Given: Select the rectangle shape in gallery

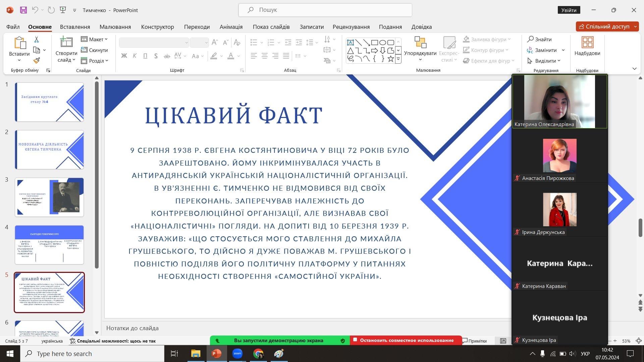Looking at the screenshot, I should pyautogui.click(x=375, y=43).
